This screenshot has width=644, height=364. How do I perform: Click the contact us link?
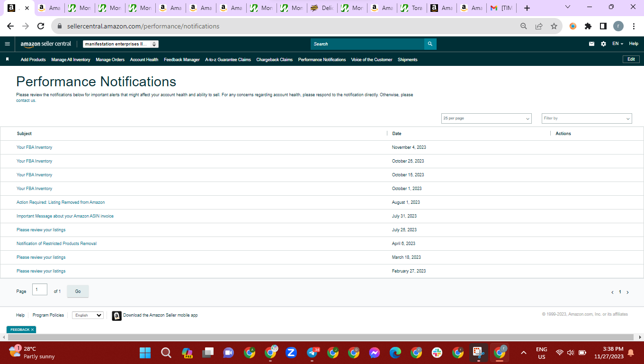point(26,100)
